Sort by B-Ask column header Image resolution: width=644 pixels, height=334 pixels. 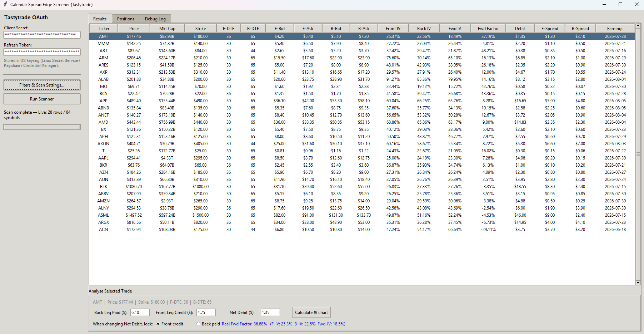tap(364, 29)
